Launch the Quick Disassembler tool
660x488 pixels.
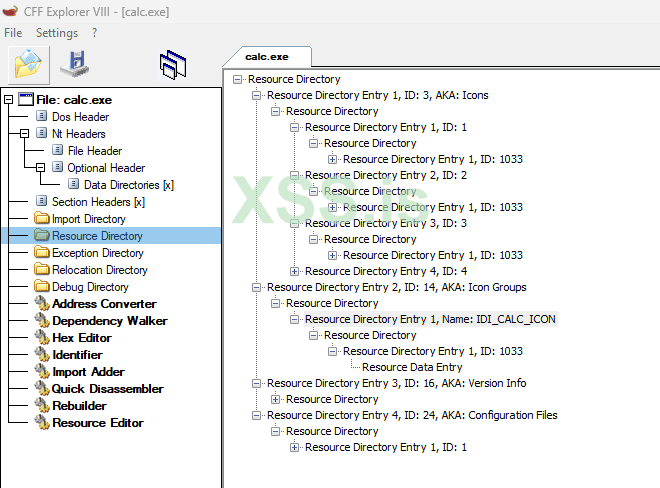pyautogui.click(x=107, y=389)
